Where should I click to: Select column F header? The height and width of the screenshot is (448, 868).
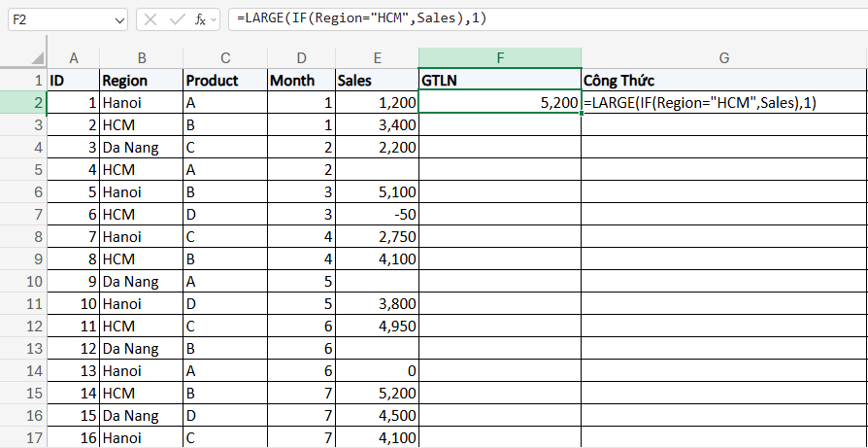(499, 58)
